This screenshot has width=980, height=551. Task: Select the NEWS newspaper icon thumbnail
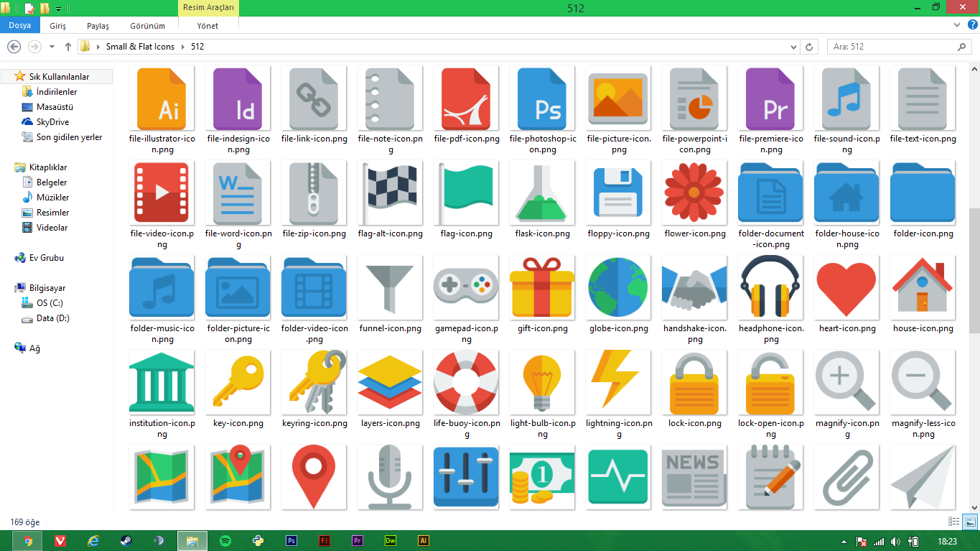694,477
